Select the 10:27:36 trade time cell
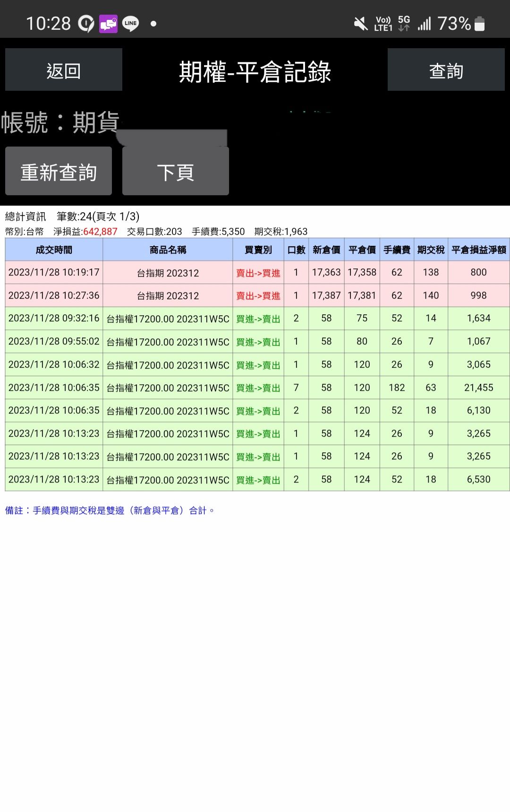This screenshot has width=510, height=812. (54, 295)
